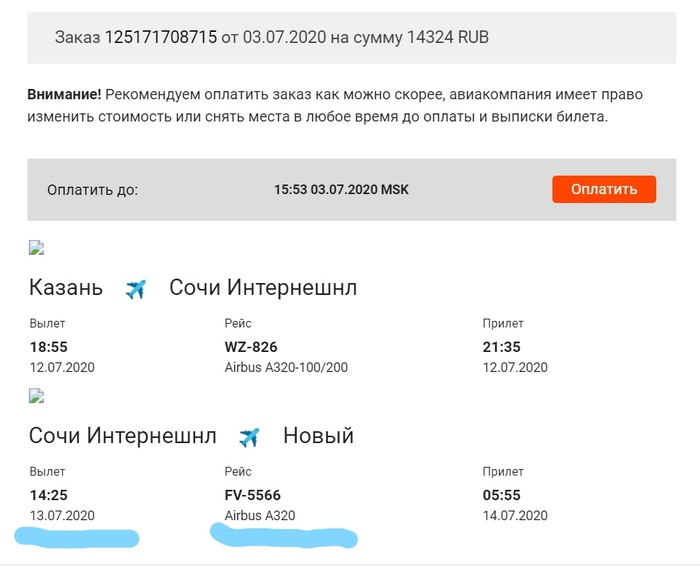
Task: Click the Казань departure city name
Action: tap(66, 289)
